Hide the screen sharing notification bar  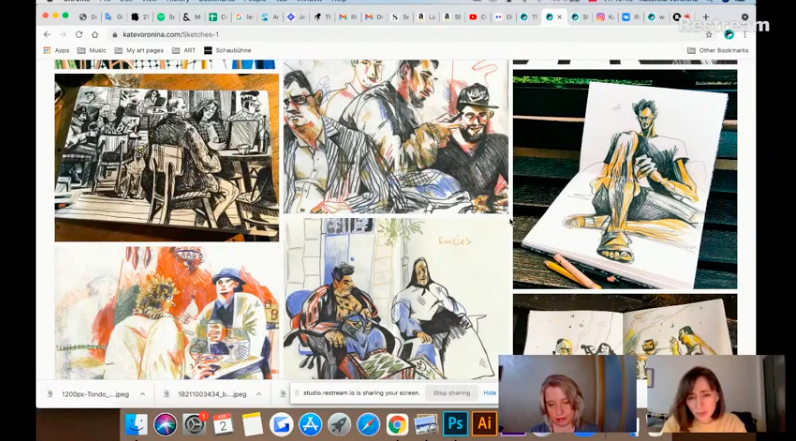490,393
